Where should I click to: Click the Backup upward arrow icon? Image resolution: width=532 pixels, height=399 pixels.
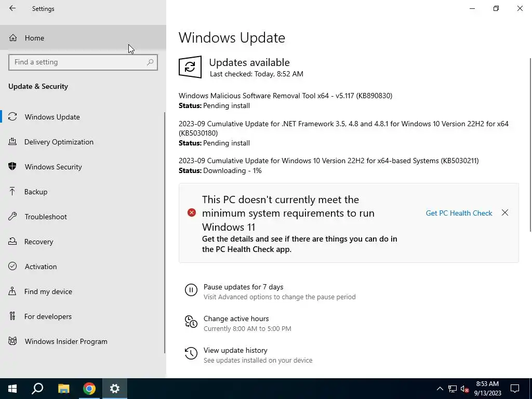[x=12, y=192]
